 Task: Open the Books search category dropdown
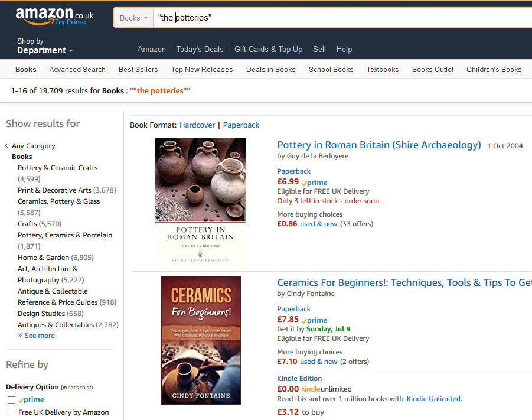(133, 18)
